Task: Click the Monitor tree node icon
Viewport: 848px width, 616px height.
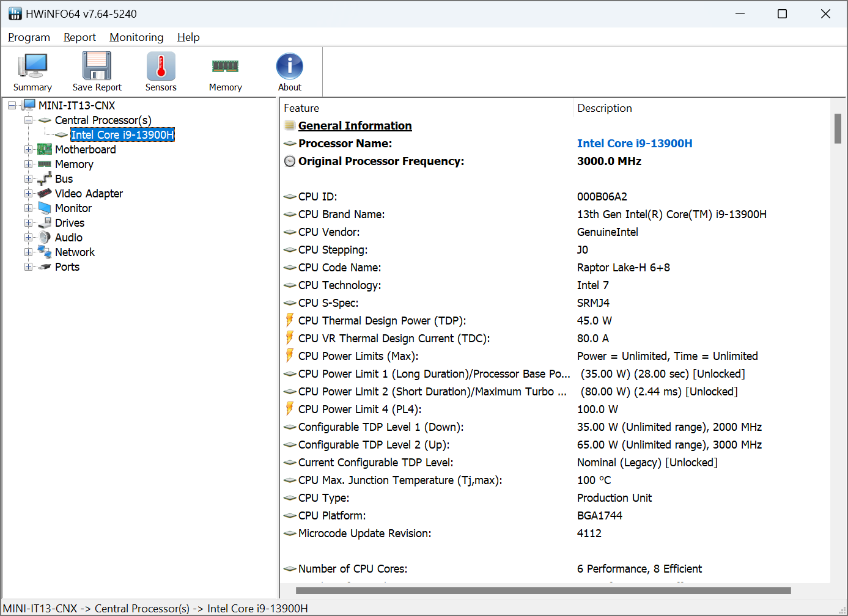Action: [45, 208]
